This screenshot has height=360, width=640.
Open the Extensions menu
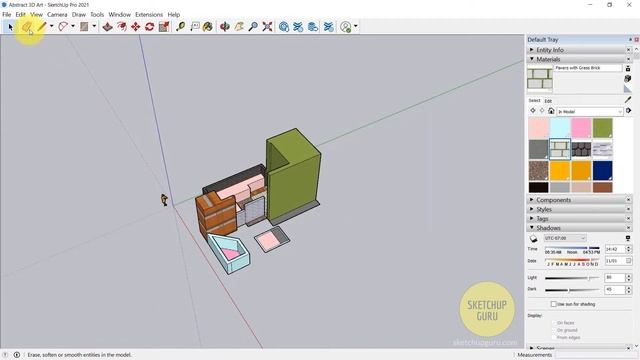pos(149,14)
